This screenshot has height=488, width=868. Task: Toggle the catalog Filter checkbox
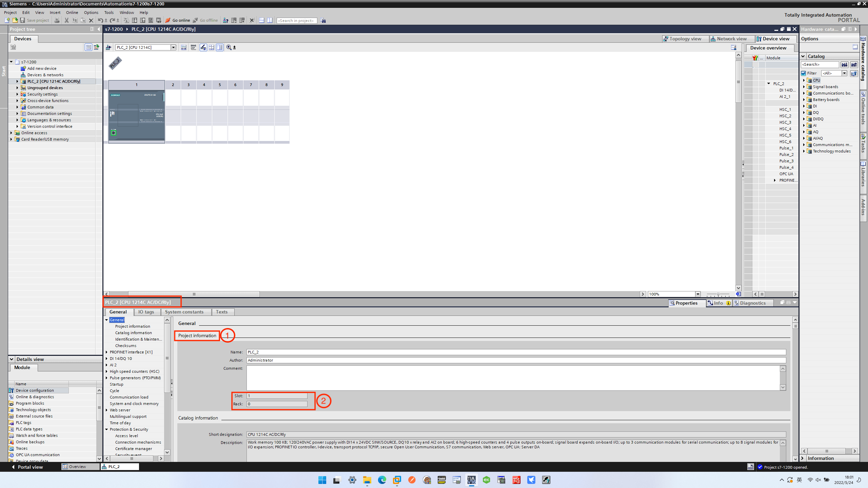tap(804, 73)
